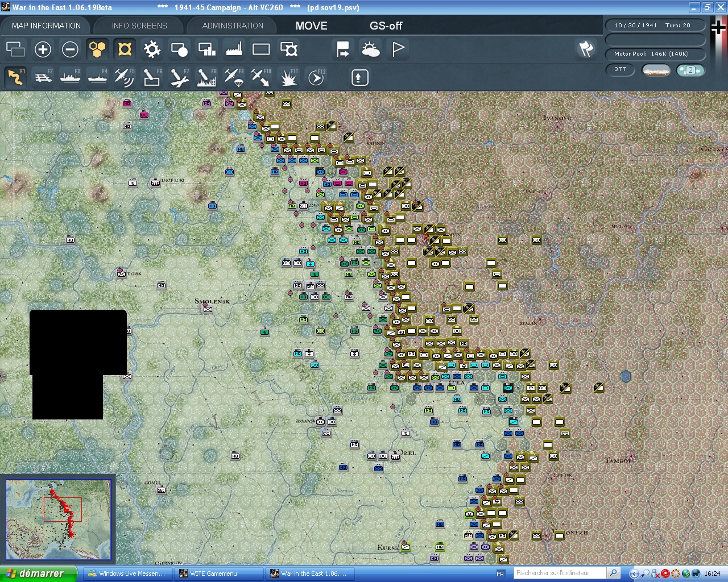Screen dimensions: 728x582
Task: Zoom in on the map
Action: tap(43, 49)
